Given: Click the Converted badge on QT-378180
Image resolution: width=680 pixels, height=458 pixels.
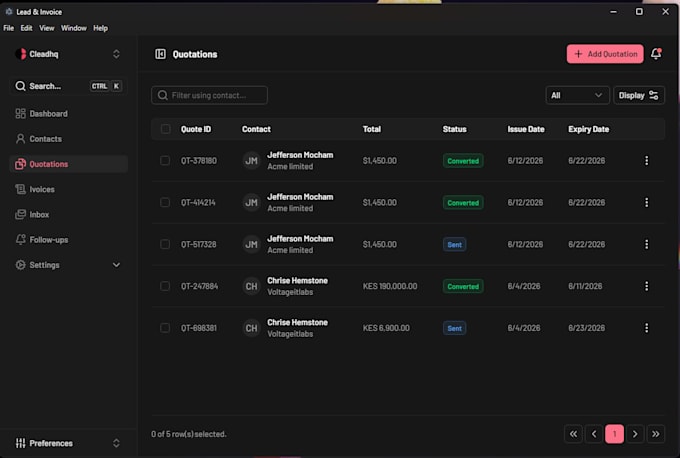Looking at the screenshot, I should [463, 161].
